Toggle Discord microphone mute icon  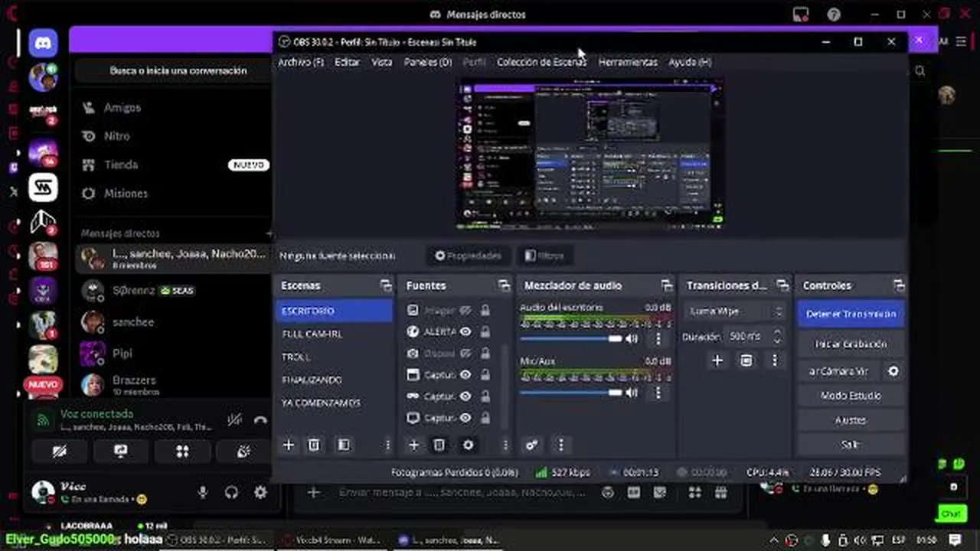coord(203,493)
